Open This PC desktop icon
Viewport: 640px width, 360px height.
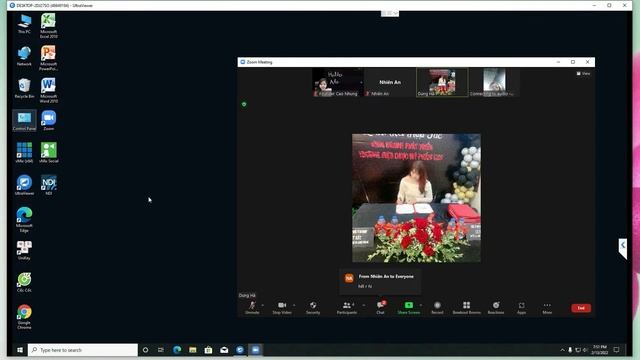[24, 24]
